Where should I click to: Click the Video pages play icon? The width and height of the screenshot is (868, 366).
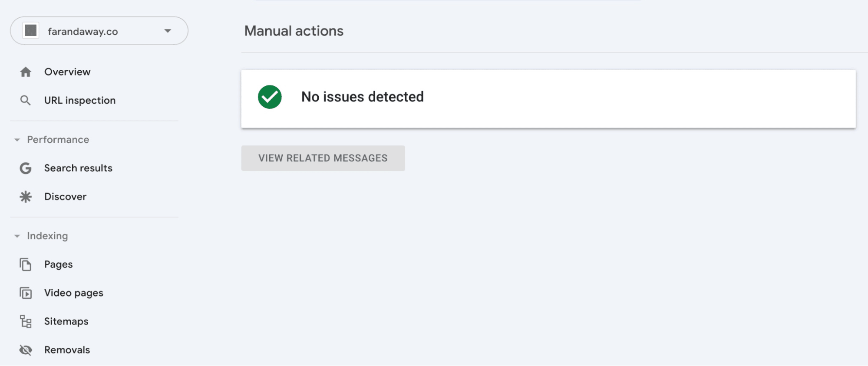point(26,293)
